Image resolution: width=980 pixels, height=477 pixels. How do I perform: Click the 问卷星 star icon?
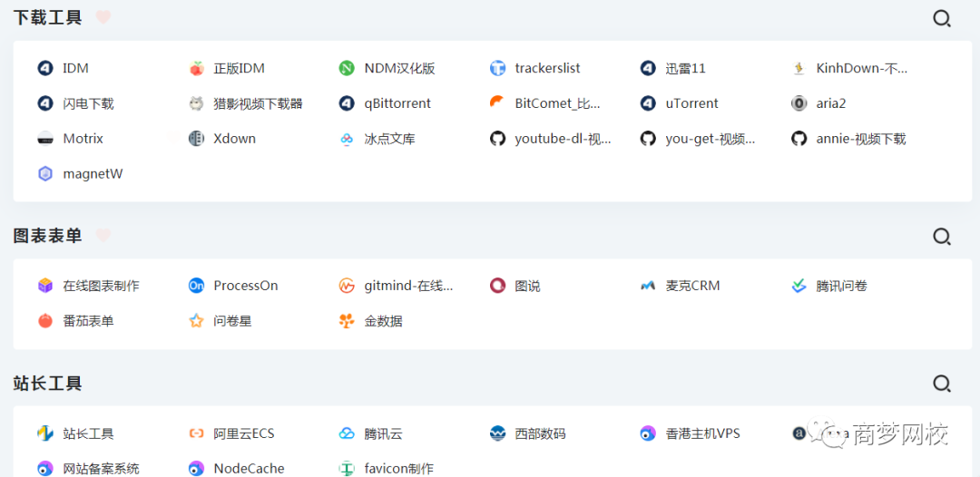[x=196, y=322]
